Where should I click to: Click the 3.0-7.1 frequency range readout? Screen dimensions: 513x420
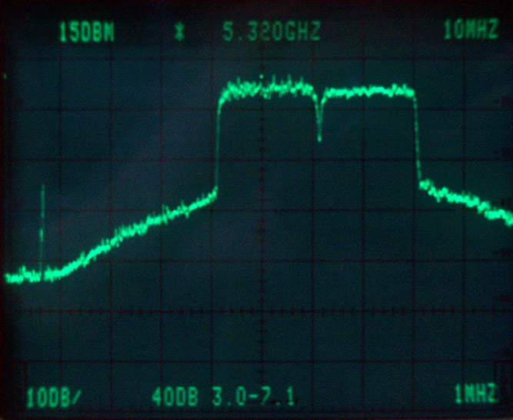(x=253, y=398)
